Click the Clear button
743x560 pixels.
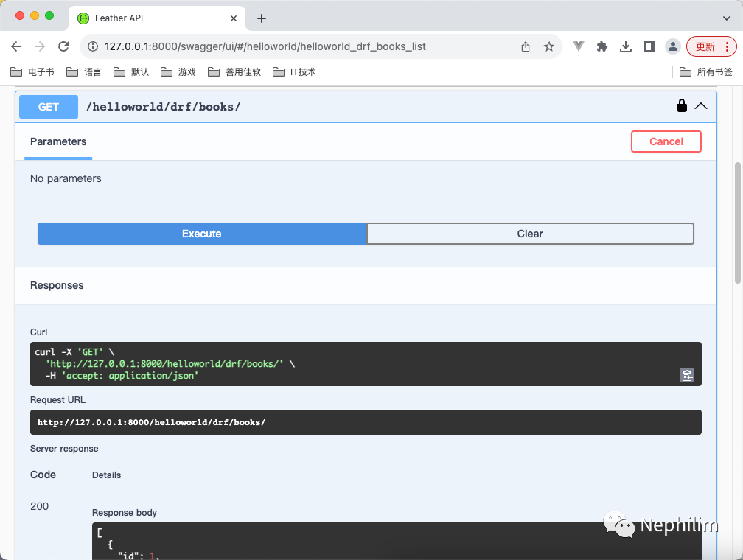pyautogui.click(x=530, y=234)
